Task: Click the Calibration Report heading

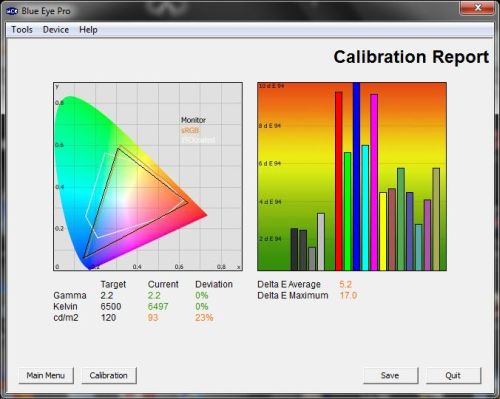Action: click(411, 57)
